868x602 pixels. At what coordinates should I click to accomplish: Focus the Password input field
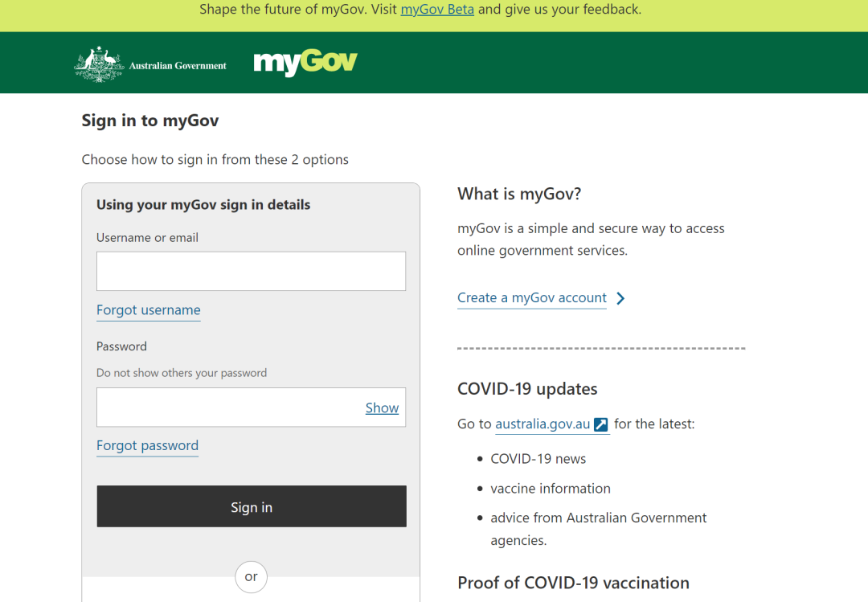point(252,407)
